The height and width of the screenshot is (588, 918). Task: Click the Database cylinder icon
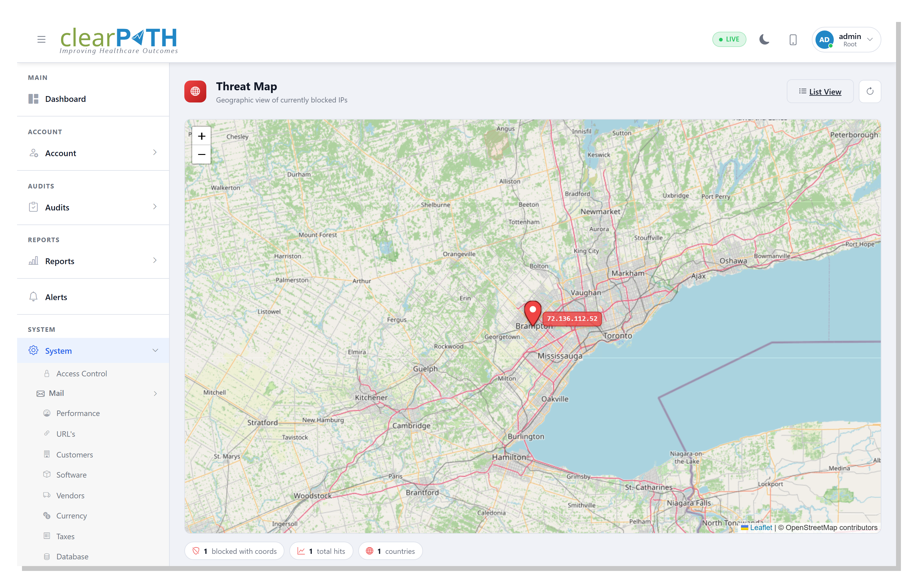pos(47,556)
